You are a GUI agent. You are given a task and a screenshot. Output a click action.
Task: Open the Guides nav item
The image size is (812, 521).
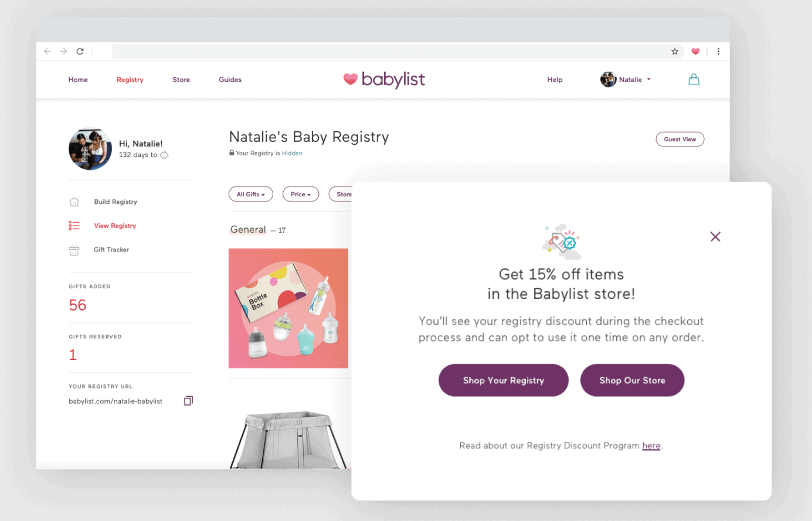230,80
